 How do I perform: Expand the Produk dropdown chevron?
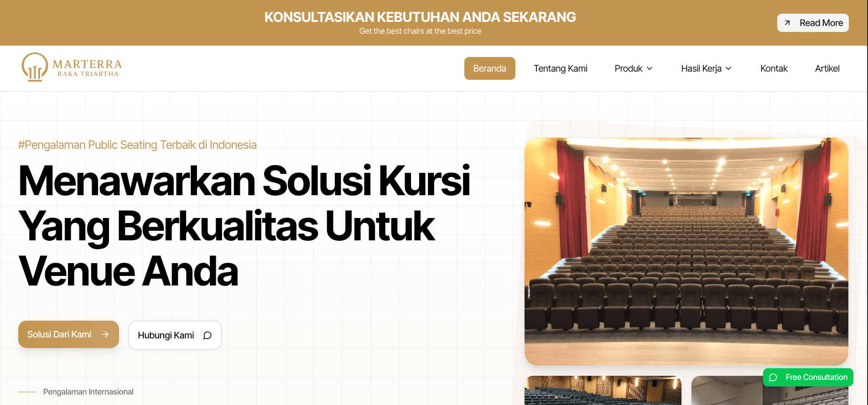point(650,68)
